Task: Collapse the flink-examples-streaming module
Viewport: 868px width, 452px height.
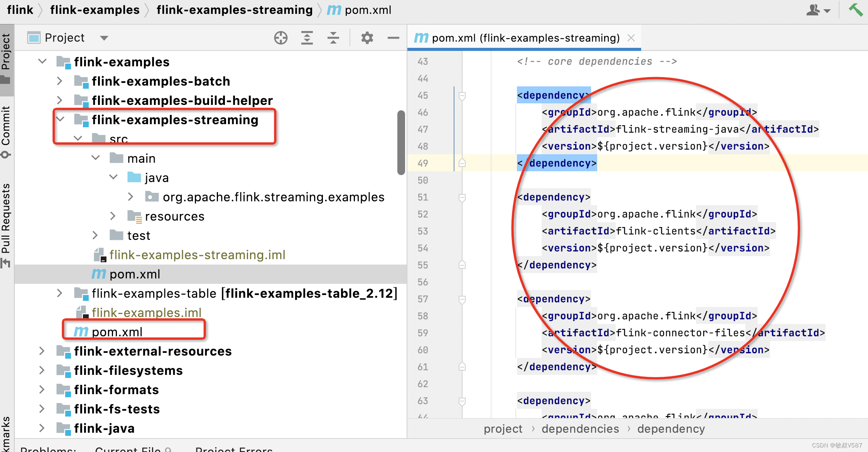Action: [60, 120]
